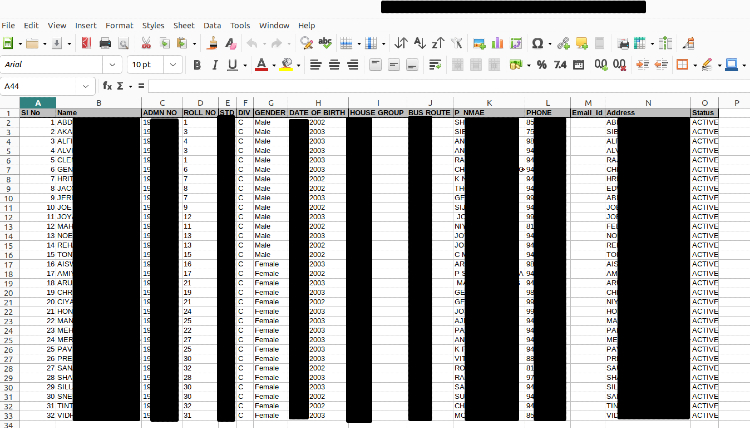Open Find and Replace tool
The image size is (750, 428).
(x=307, y=44)
